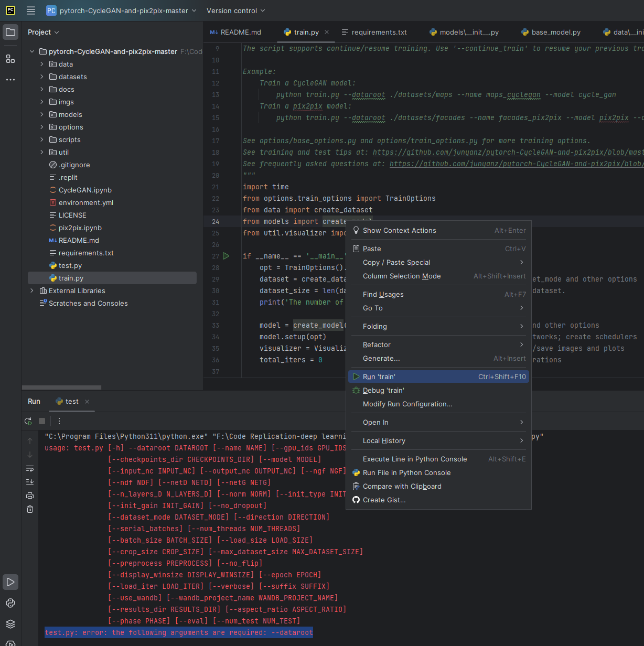
Task: Open Python Packages sidebar icon
Action: [10, 603]
